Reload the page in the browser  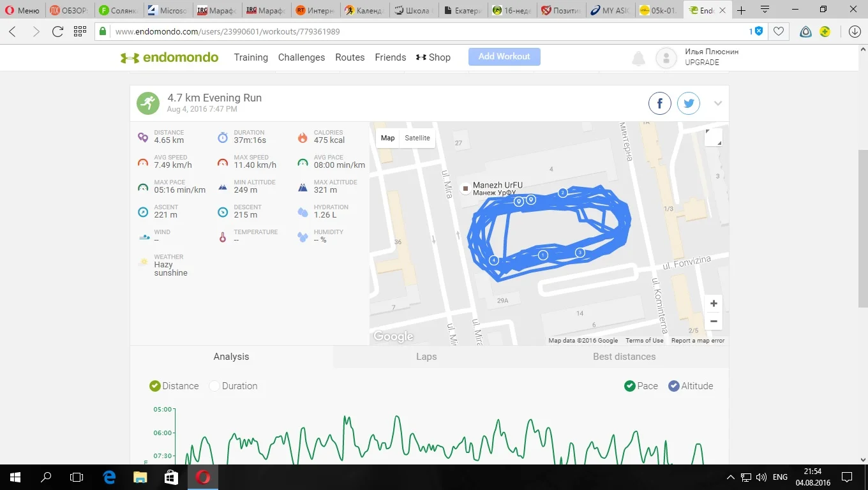57,31
